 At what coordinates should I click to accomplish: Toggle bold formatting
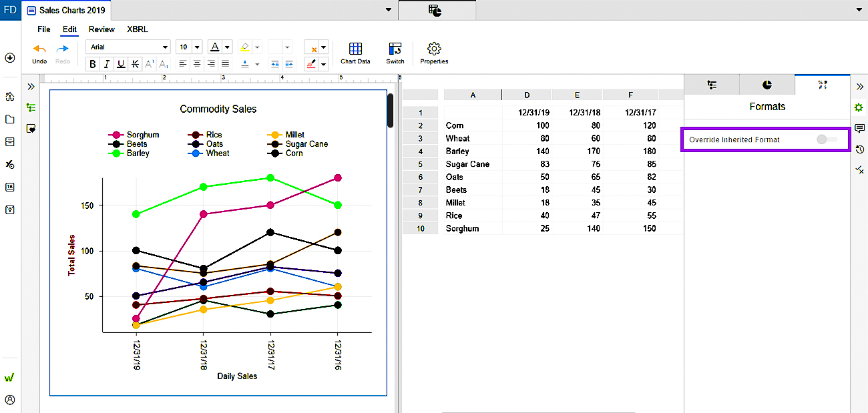point(92,64)
